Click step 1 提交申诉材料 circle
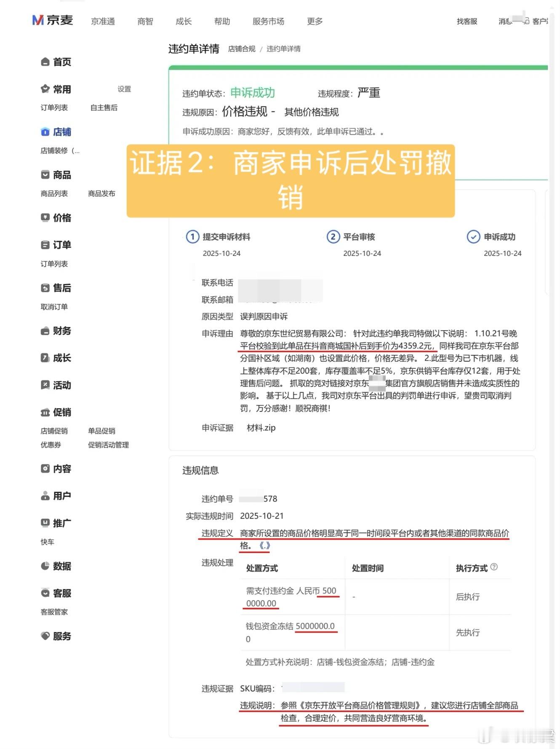Screen dimensions: 560x749 point(192,237)
